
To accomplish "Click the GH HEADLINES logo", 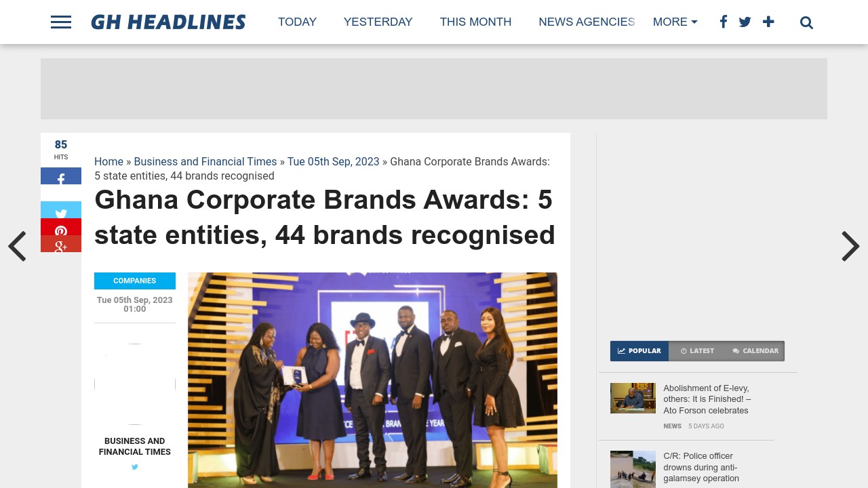I will [168, 22].
